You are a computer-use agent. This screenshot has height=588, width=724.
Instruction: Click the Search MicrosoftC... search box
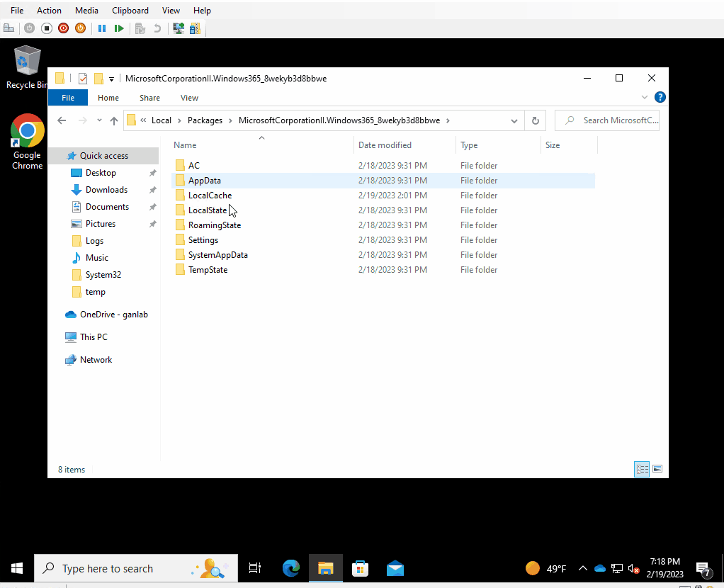pyautogui.click(x=613, y=120)
